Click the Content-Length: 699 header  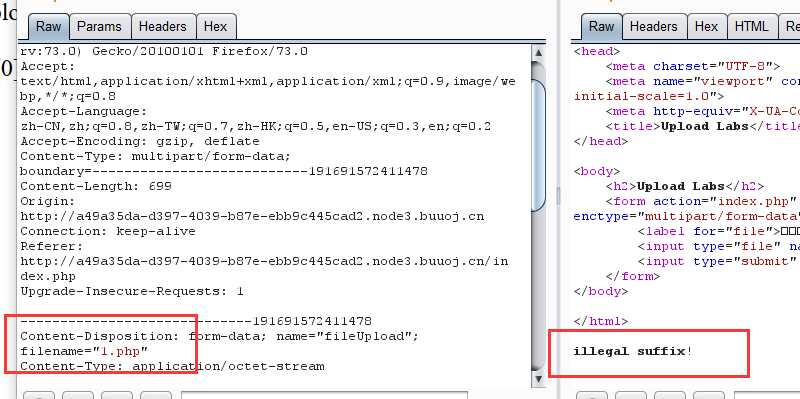click(x=96, y=186)
